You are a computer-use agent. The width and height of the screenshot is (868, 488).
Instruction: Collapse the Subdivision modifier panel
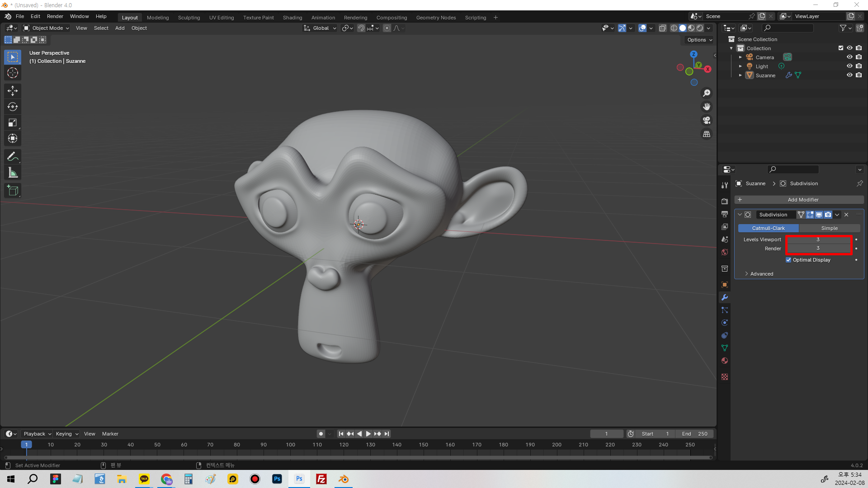point(740,215)
